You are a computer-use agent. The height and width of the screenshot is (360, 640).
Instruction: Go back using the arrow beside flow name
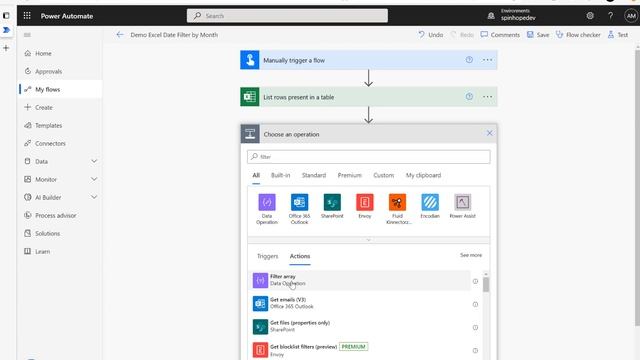[120, 35]
